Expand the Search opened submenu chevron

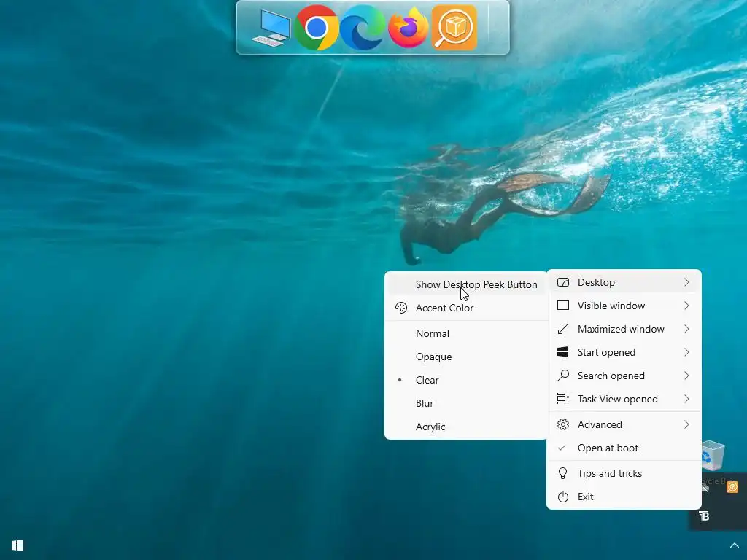click(x=686, y=376)
